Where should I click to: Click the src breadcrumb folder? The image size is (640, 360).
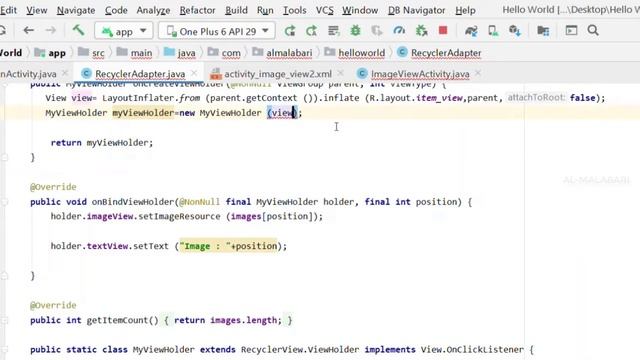tap(91, 53)
